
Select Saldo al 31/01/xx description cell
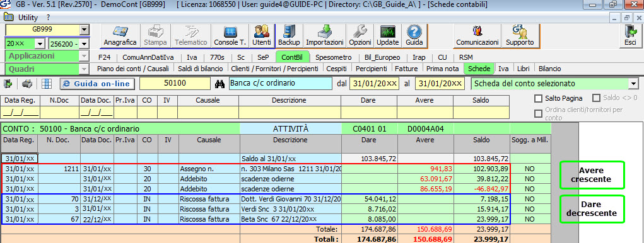[291, 158]
